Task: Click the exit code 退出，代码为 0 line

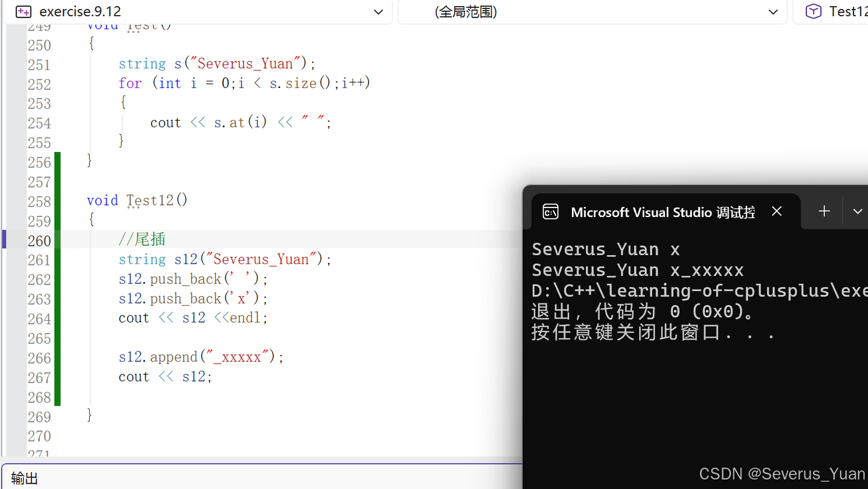Action: [642, 312]
